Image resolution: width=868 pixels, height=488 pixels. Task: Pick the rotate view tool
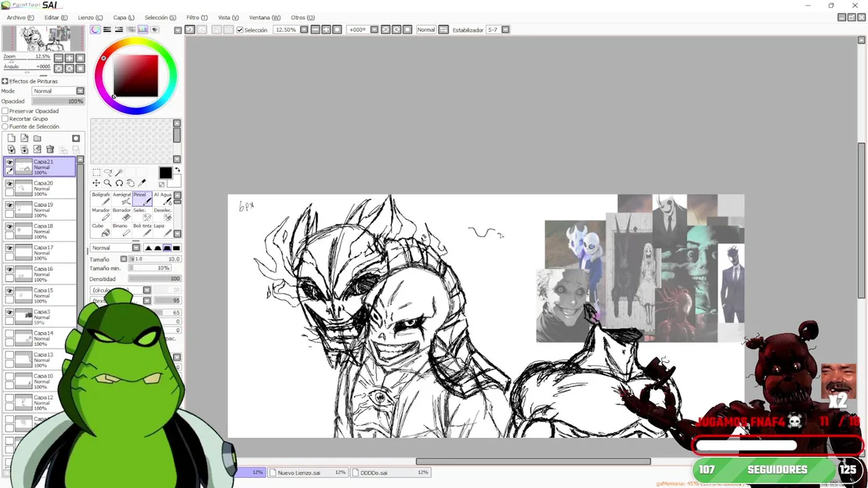[119, 183]
